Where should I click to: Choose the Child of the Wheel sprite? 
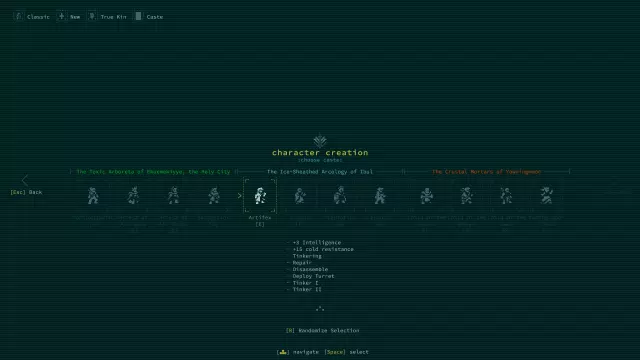click(x=466, y=196)
